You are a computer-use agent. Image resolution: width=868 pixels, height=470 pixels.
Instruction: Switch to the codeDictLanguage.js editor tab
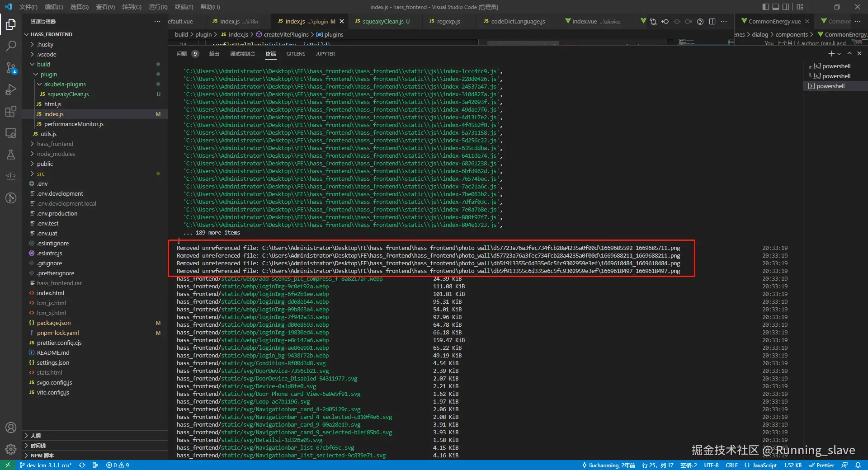point(518,21)
